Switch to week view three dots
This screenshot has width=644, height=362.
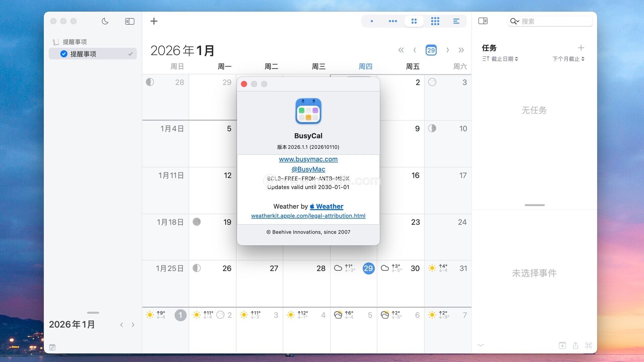(x=393, y=21)
